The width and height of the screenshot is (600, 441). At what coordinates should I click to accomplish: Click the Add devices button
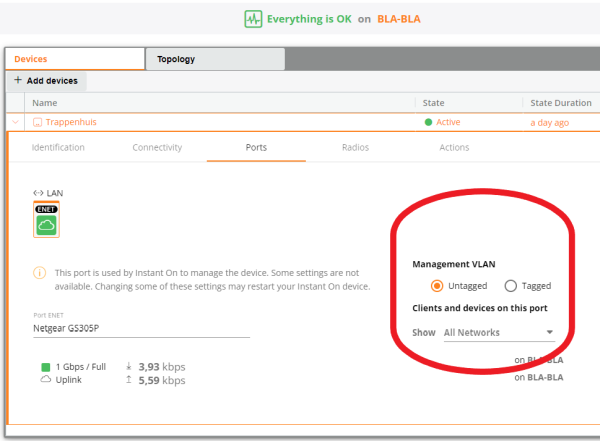[45, 80]
